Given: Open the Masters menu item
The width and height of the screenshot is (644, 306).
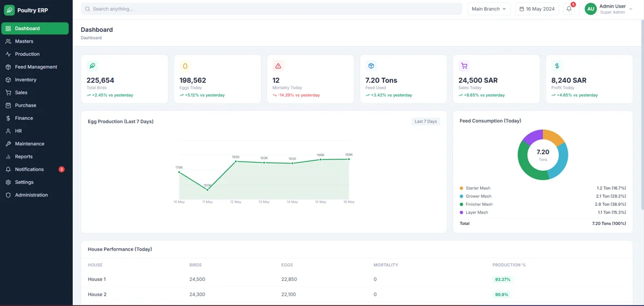Looking at the screenshot, I should 35,41.
